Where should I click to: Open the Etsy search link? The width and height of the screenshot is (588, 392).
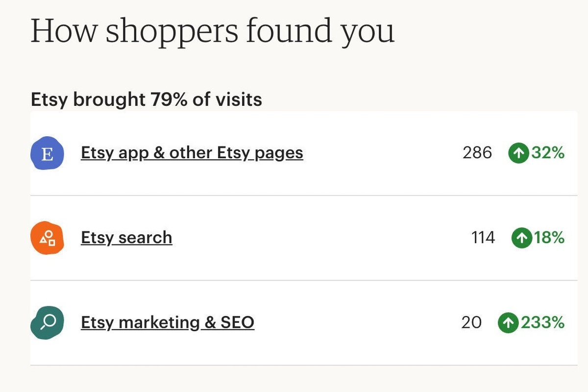[x=126, y=238]
